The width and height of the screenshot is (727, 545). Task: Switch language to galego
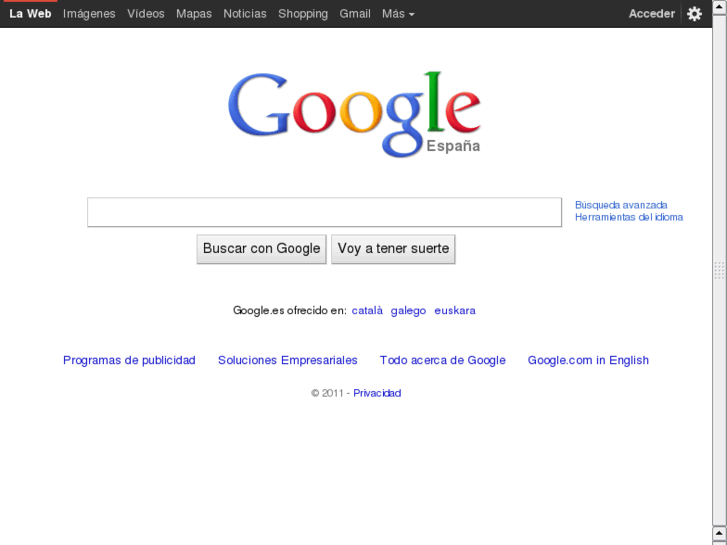(x=408, y=310)
